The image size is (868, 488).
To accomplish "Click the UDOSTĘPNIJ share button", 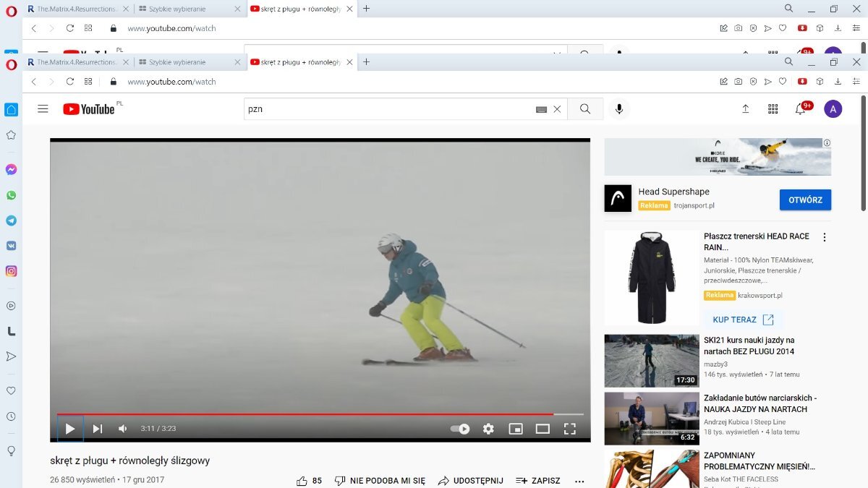I will pos(470,481).
